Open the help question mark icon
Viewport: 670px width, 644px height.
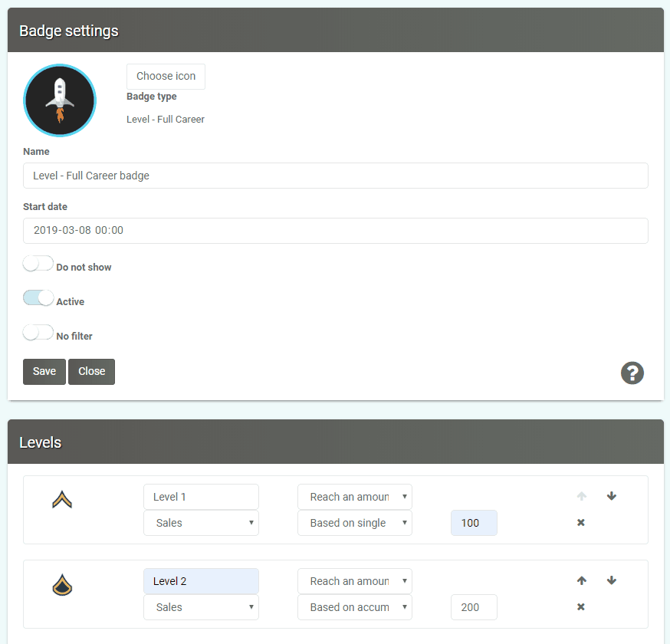point(632,373)
